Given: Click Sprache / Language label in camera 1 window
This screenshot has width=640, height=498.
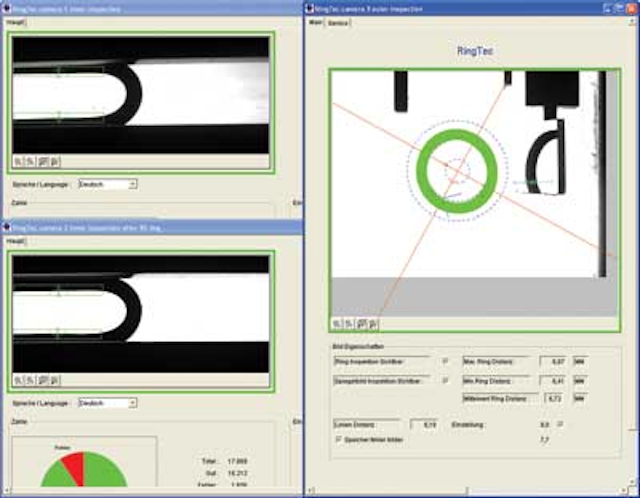Looking at the screenshot, I should point(40,185).
